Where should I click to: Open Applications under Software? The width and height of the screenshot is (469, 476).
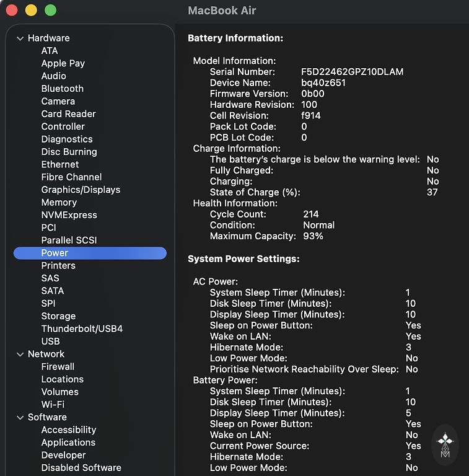(x=68, y=443)
